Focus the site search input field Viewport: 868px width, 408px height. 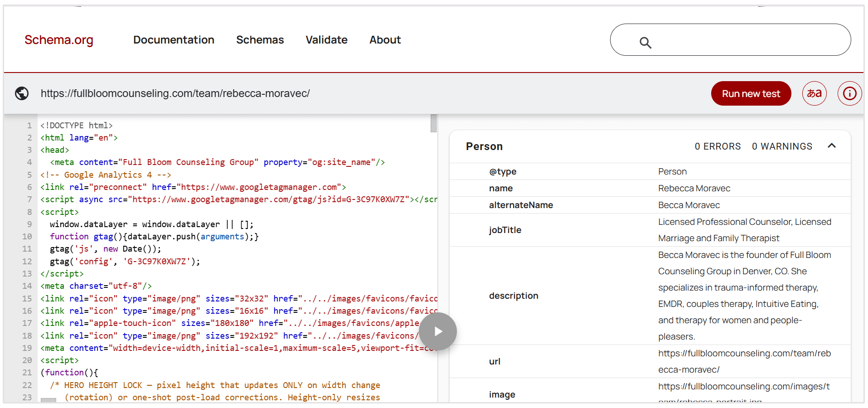click(x=730, y=40)
